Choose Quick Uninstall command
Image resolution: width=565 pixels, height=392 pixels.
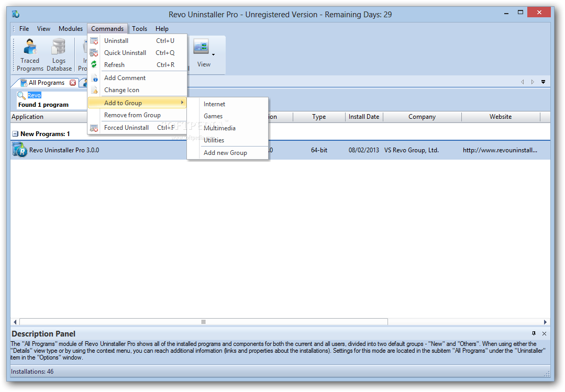[x=137, y=53]
